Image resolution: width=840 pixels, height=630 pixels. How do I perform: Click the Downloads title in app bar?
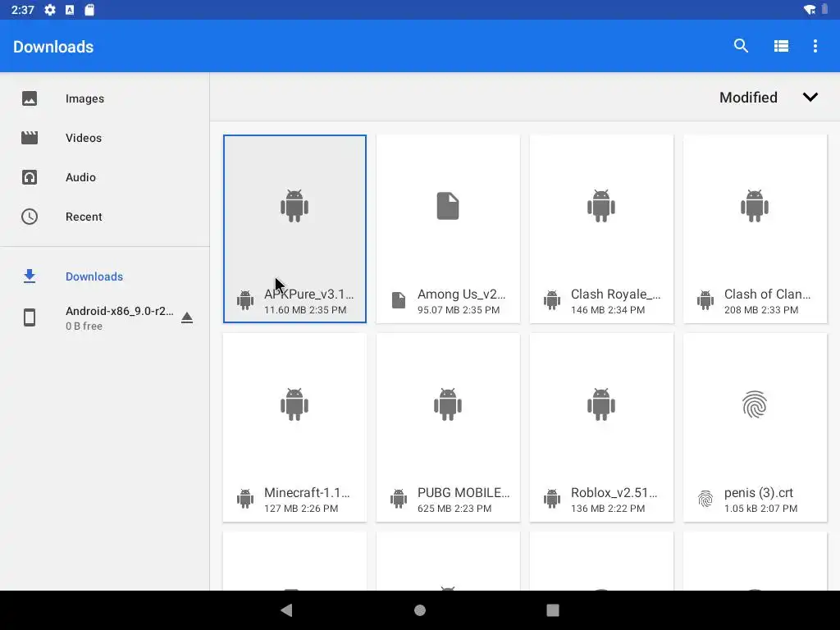point(53,47)
